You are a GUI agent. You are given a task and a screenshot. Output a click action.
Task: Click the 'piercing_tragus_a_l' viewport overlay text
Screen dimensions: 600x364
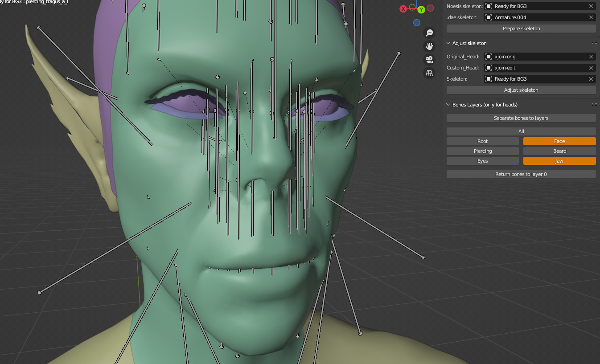[47, 2]
